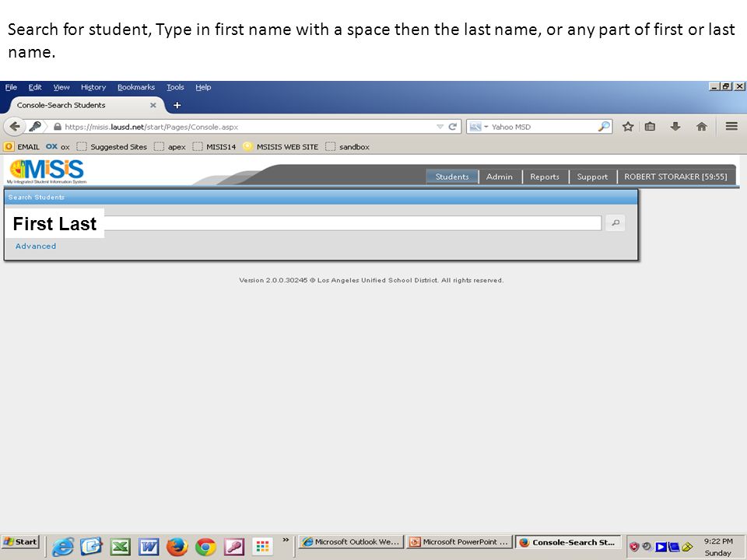747x560 pixels.
Task: Click the Outlook quick launch icon on the taskbar
Action: [x=91, y=547]
